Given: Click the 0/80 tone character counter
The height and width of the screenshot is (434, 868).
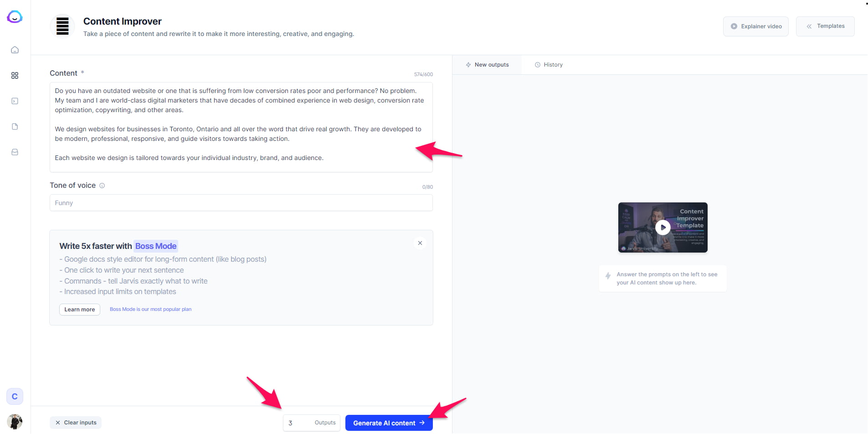Looking at the screenshot, I should tap(427, 187).
